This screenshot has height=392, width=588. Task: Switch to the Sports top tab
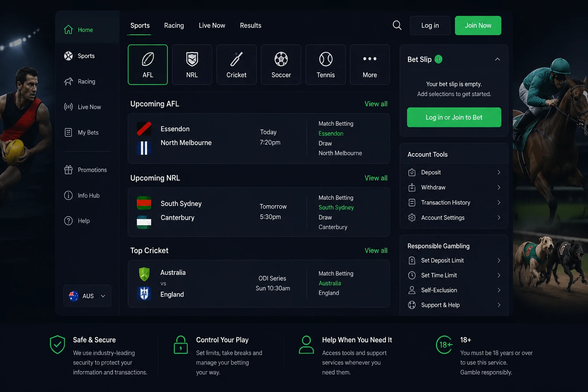(x=140, y=25)
